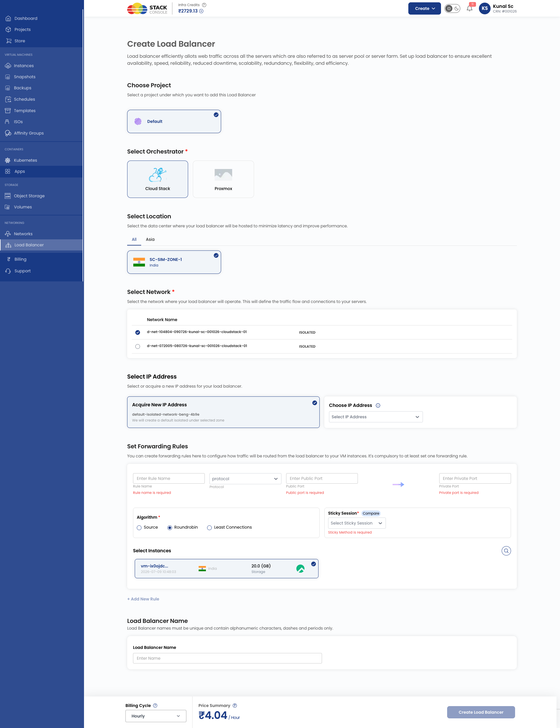
Task: Click Create Load Balancer button
Action: tap(481, 712)
